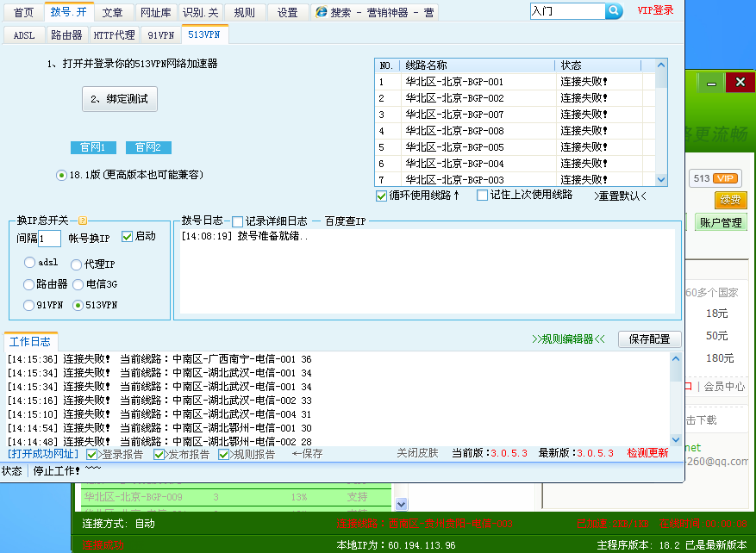
Task: Click the 间隔 interval input field
Action: [x=50, y=239]
